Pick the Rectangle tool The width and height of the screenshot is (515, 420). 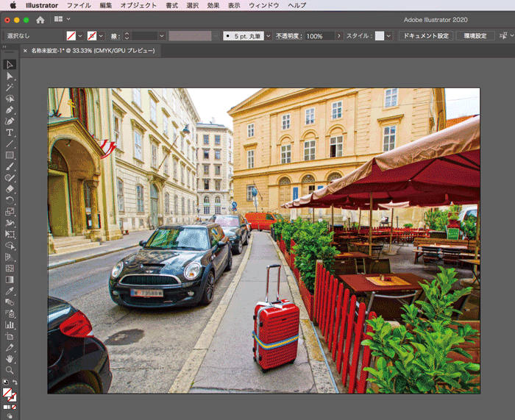(x=10, y=155)
